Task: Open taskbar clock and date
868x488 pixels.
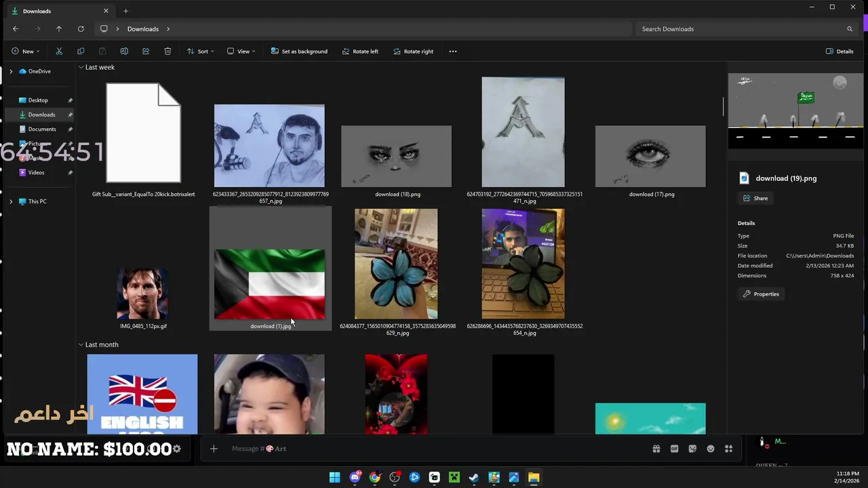Action: click(847, 477)
